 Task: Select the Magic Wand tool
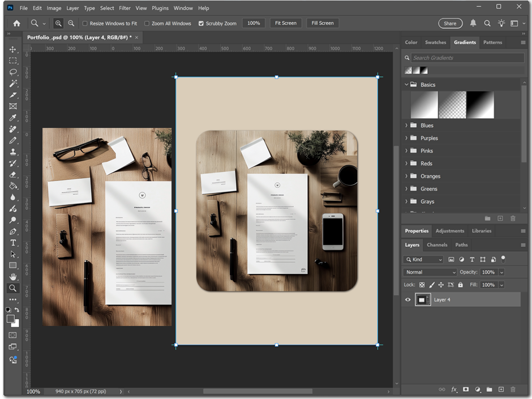click(x=12, y=83)
